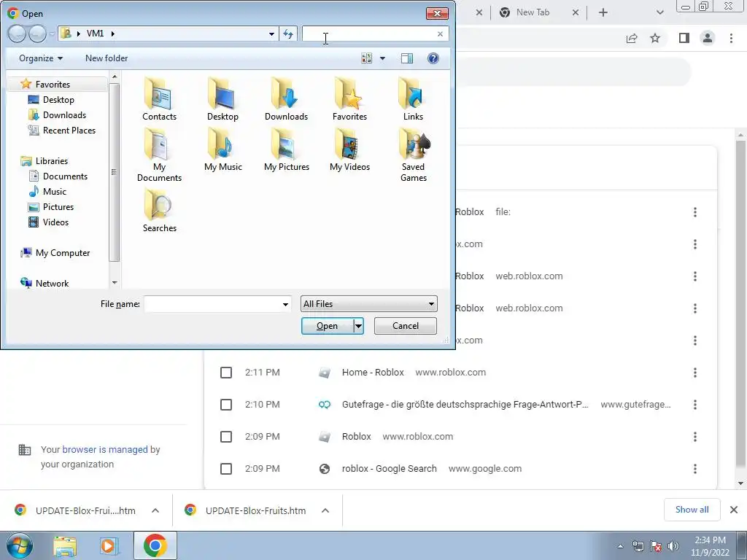Open Chrome tab search chevron
Viewport: 747px width, 560px height.
point(659,13)
